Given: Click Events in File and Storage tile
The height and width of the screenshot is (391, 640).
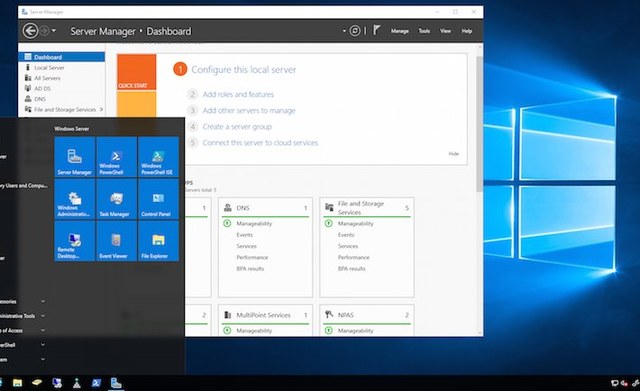Looking at the screenshot, I should pyautogui.click(x=346, y=235).
